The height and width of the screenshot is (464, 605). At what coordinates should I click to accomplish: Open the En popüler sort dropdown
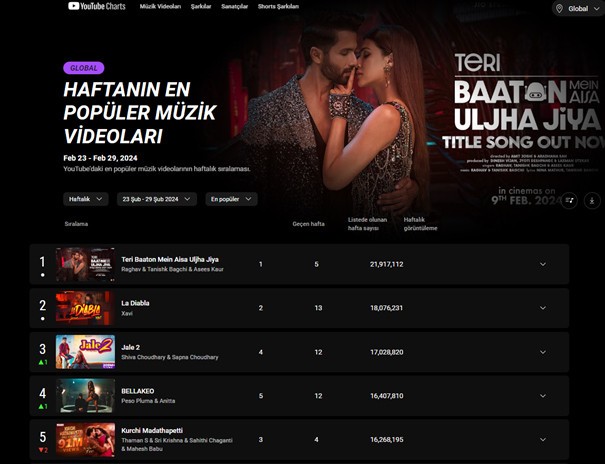(x=231, y=199)
